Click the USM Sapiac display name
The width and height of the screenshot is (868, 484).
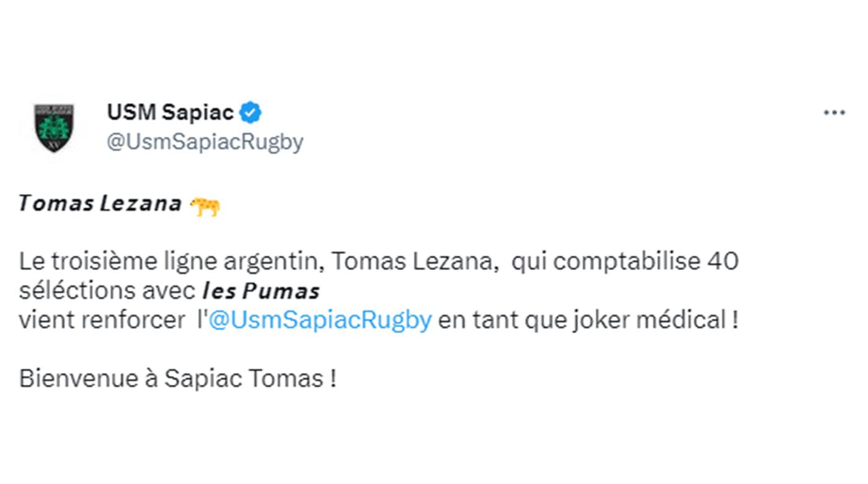click(x=171, y=112)
